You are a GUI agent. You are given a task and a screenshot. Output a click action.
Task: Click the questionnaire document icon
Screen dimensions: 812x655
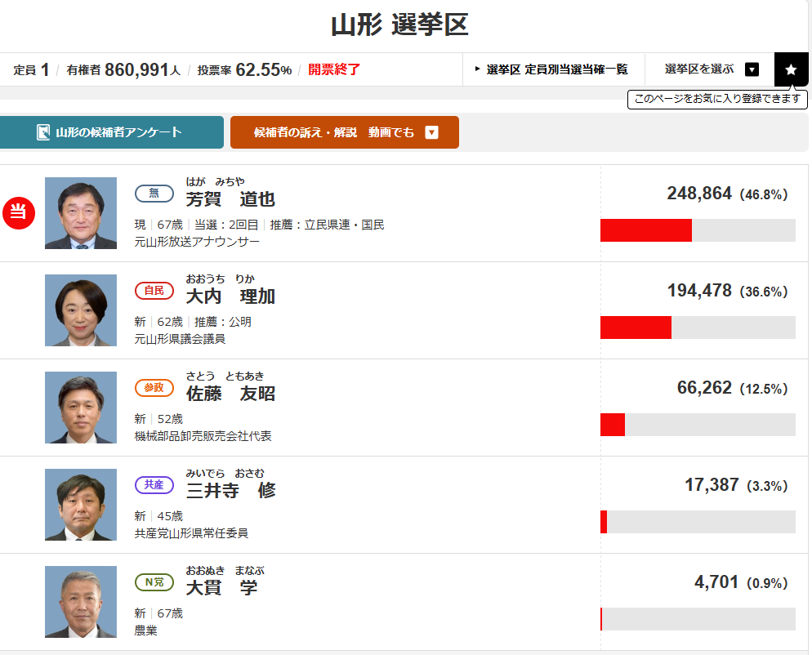pos(43,132)
